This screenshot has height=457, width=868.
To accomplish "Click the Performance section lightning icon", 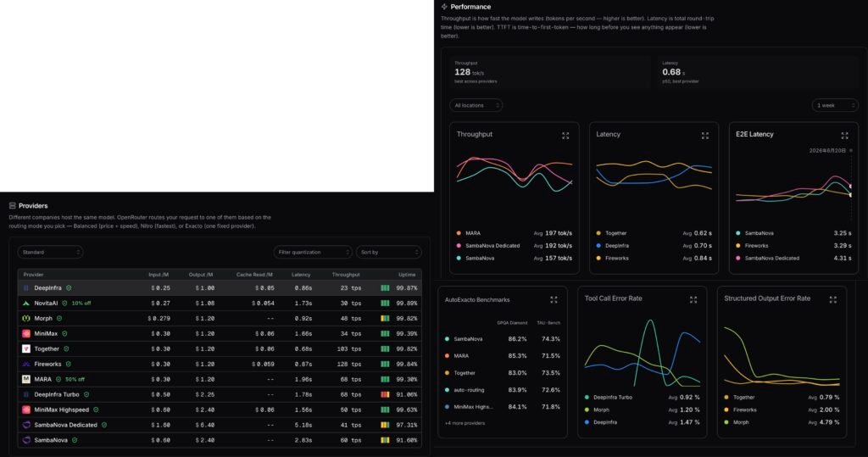I will (x=444, y=7).
